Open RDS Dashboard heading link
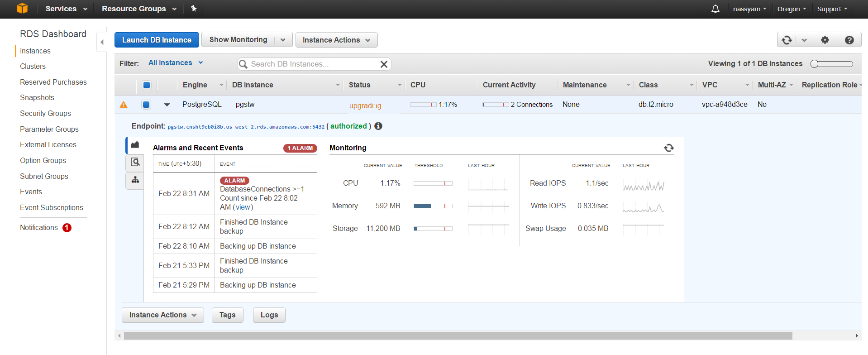This screenshot has height=355, width=868. tap(53, 34)
